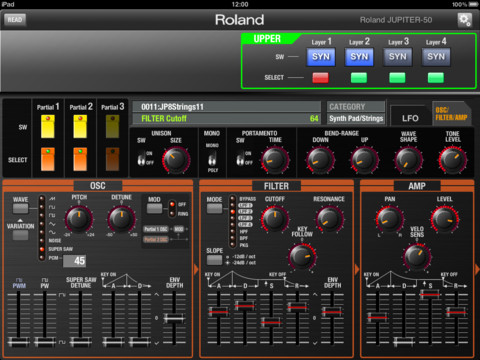Click the PCM wave number field 45
The width and height of the screenshot is (480, 360).
click(75, 261)
